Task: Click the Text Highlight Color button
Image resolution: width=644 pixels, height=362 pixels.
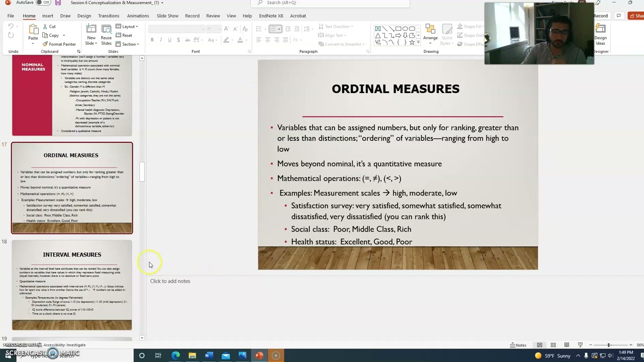Action: [226, 40]
